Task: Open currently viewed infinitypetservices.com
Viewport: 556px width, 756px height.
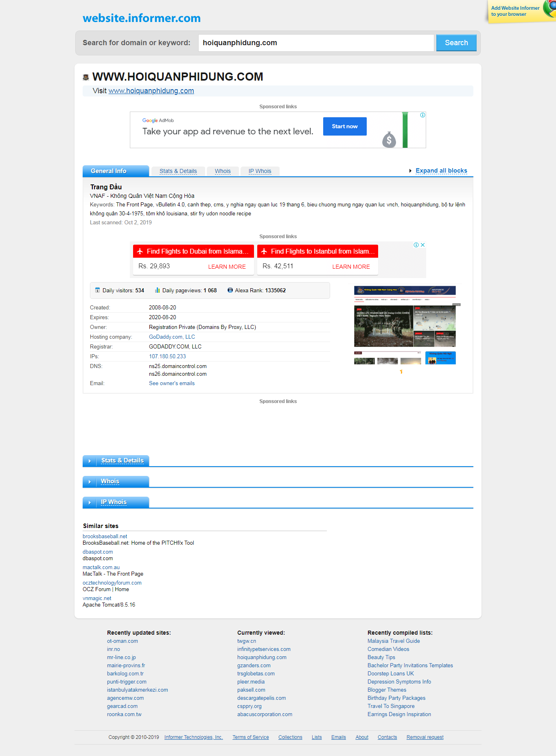Action: [x=264, y=649]
